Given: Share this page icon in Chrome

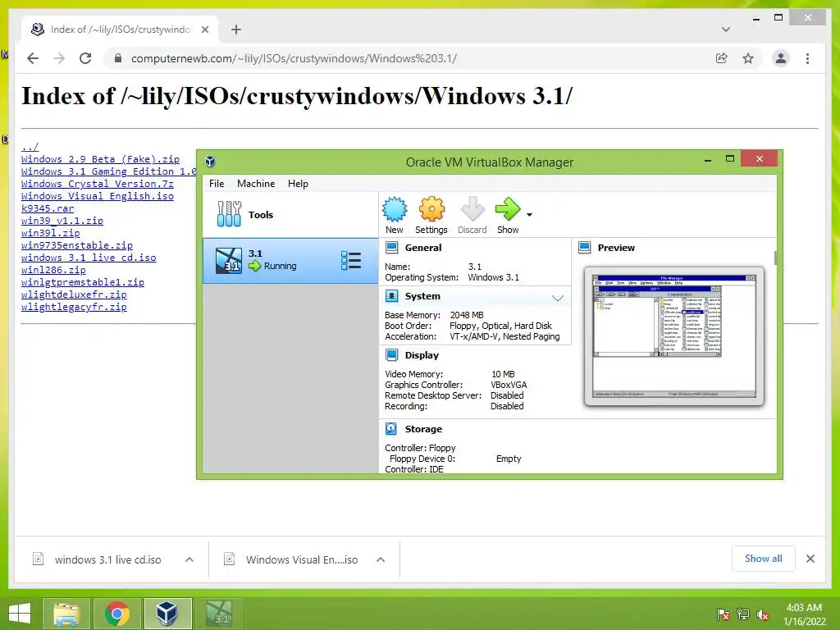Looking at the screenshot, I should click(x=722, y=58).
